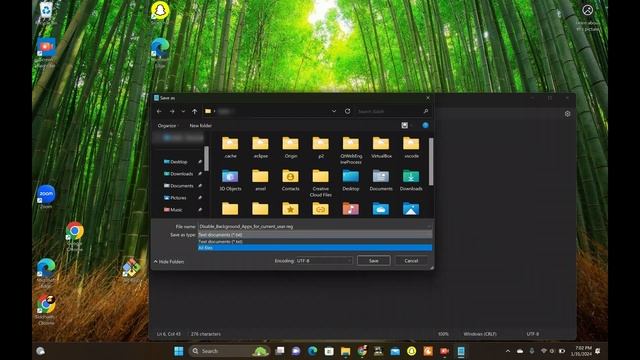The image size is (640, 360).
Task: Select the VirtualBox folder
Action: [x=381, y=147]
